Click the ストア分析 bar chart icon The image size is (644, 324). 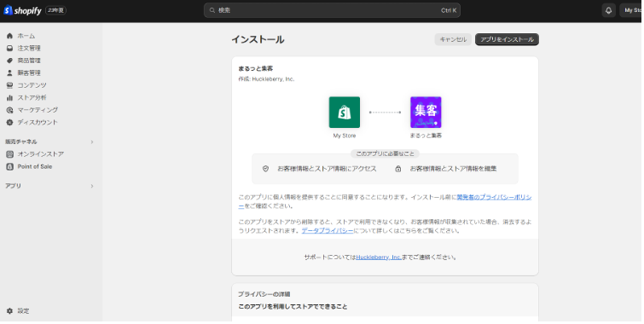point(10,98)
